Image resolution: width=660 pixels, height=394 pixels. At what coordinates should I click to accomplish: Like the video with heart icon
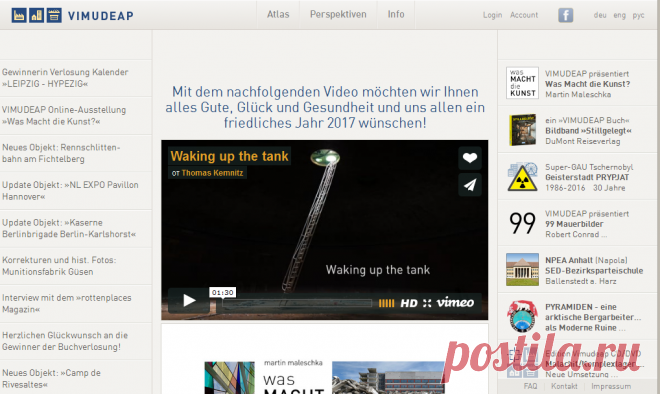[x=470, y=158]
